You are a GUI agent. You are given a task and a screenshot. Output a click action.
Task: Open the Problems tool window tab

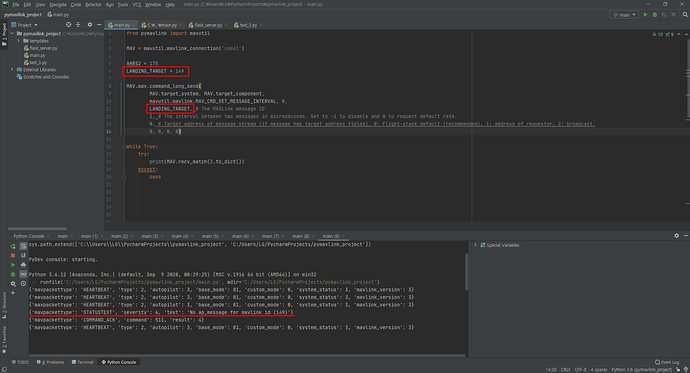[50, 362]
